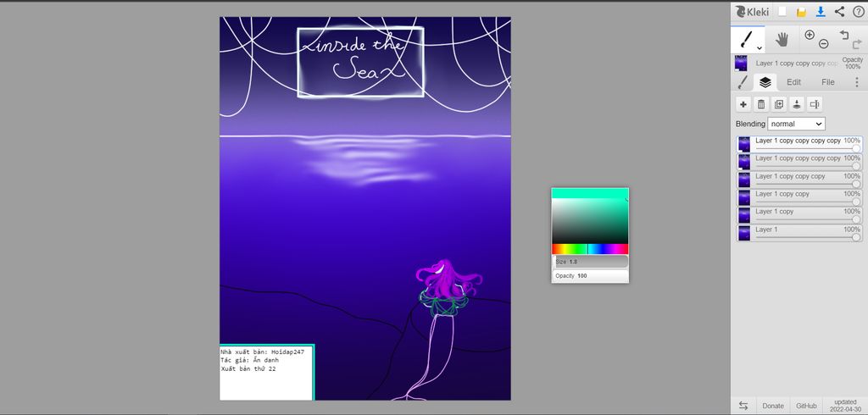Switch to the brush settings tab
This screenshot has height=415, width=868.
click(x=743, y=82)
